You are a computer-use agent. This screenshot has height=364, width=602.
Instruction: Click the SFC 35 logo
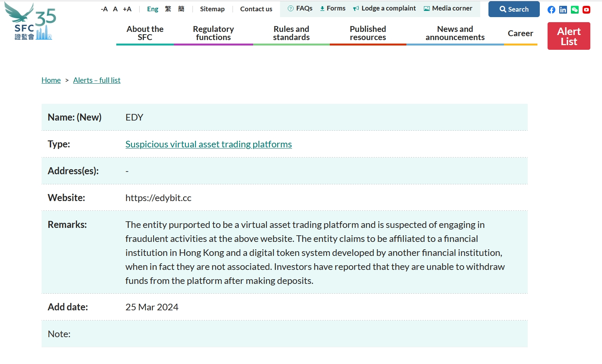point(30,21)
